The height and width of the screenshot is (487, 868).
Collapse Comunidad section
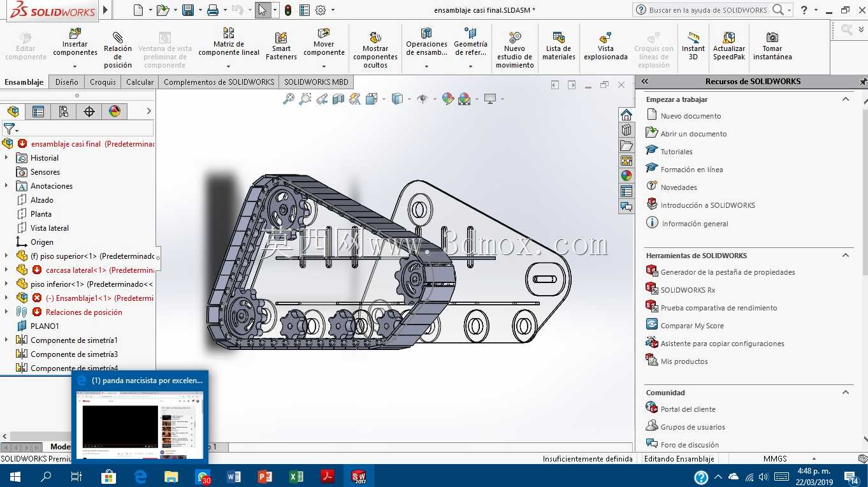click(x=846, y=392)
